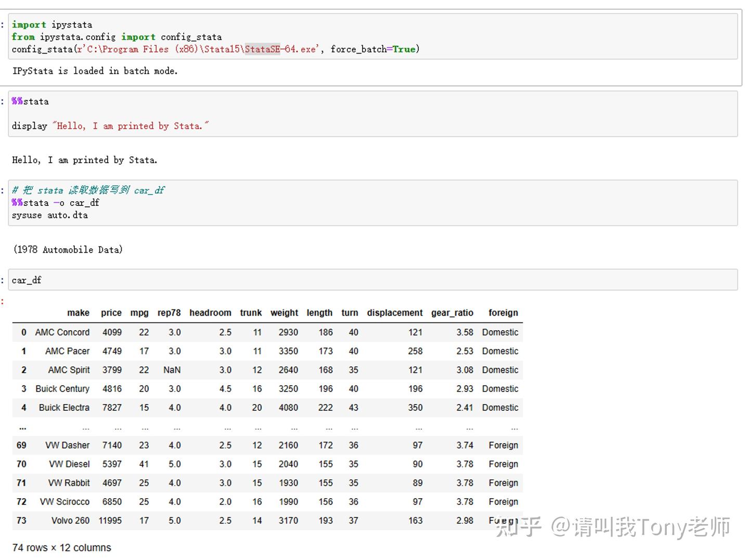Select the gear_ratio column header
This screenshot has width=749, height=560.
[x=452, y=312]
